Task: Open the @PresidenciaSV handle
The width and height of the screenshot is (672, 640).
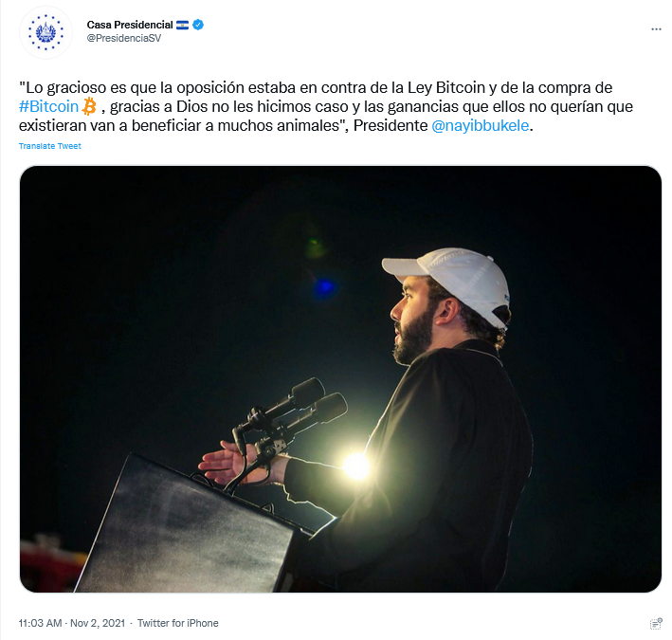Action: click(124, 38)
